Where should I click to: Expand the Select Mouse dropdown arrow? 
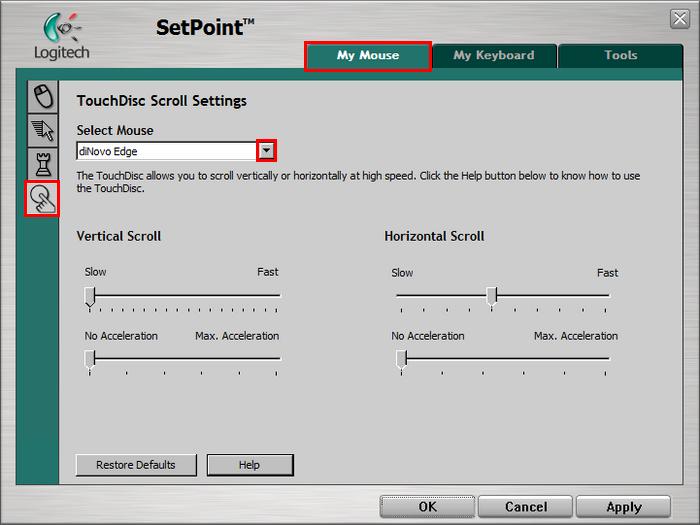pyautogui.click(x=267, y=150)
